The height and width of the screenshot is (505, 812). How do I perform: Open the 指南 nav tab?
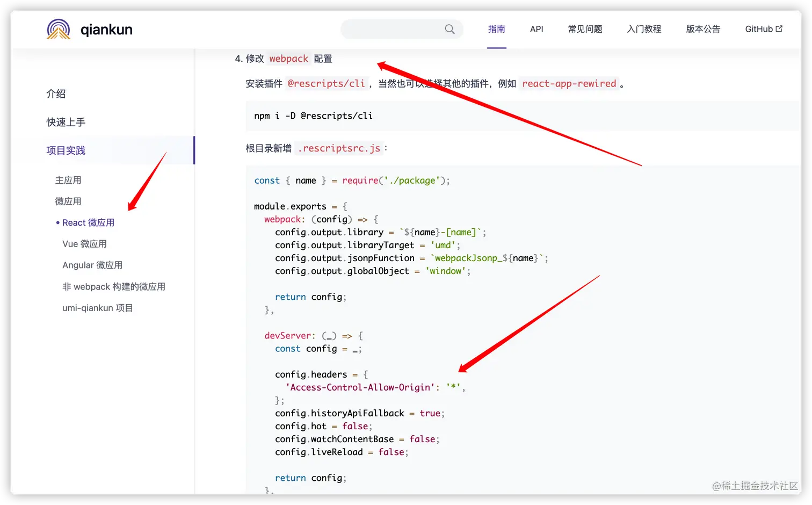tap(497, 29)
